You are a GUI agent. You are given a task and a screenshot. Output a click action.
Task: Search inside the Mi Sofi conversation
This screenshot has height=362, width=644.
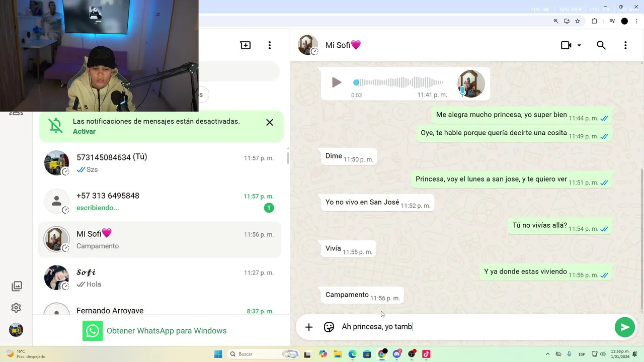601,45
